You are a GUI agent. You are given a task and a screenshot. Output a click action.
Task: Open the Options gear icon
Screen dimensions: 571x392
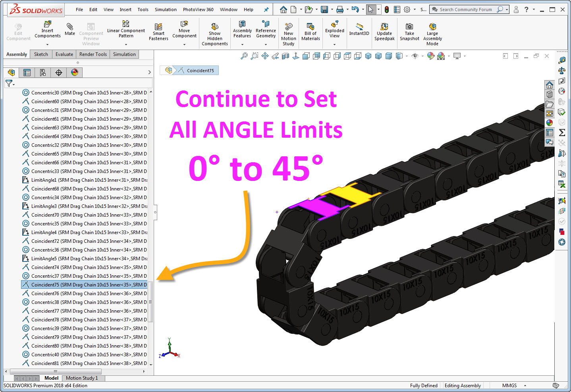click(x=407, y=10)
